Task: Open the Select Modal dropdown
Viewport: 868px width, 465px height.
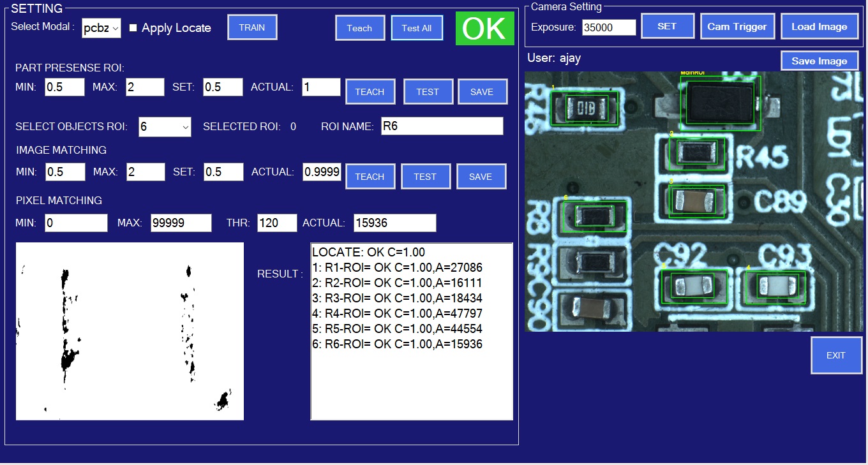Action: tap(101, 28)
